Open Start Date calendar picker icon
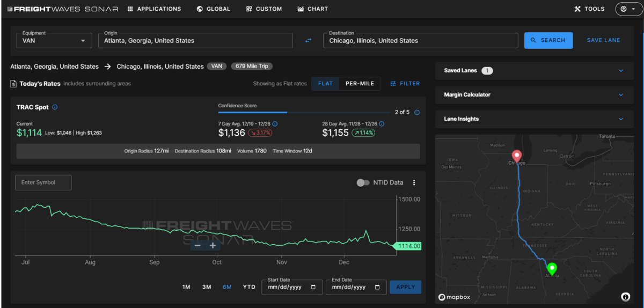 [x=313, y=287]
